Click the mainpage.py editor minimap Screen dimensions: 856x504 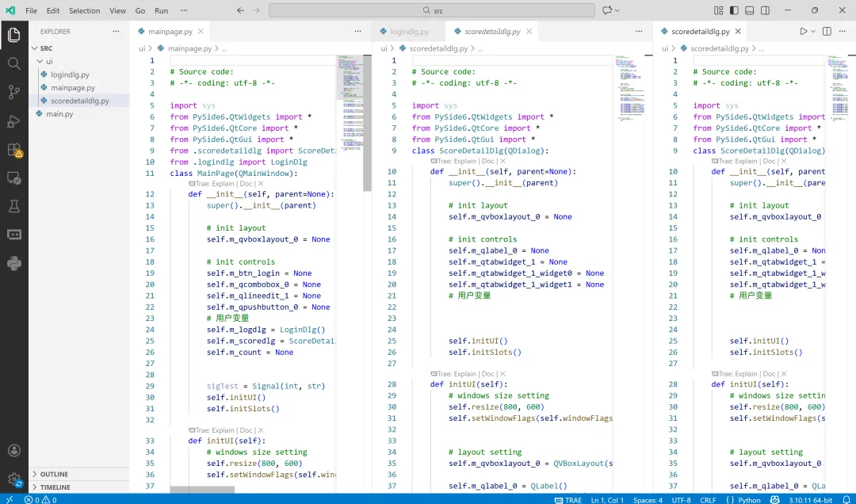tap(350, 104)
